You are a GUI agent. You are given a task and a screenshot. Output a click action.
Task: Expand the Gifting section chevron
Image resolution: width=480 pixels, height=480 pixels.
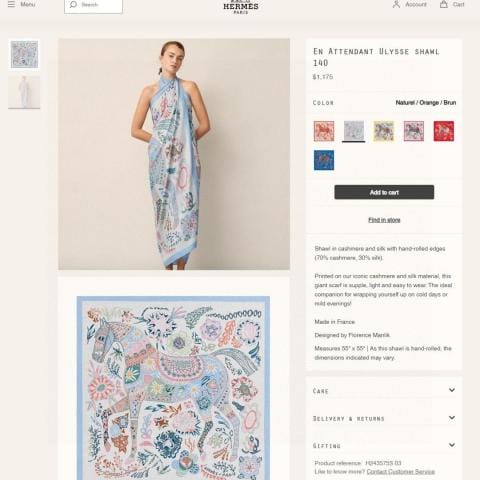[452, 445]
